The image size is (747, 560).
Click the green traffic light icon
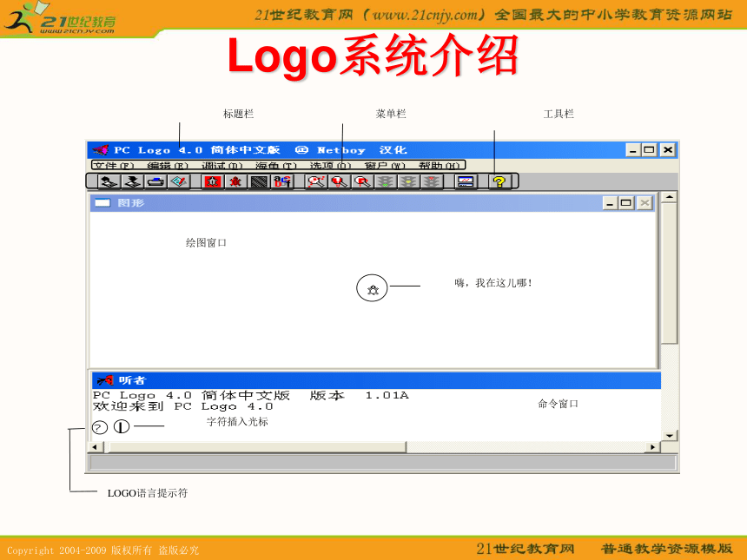pos(386,181)
